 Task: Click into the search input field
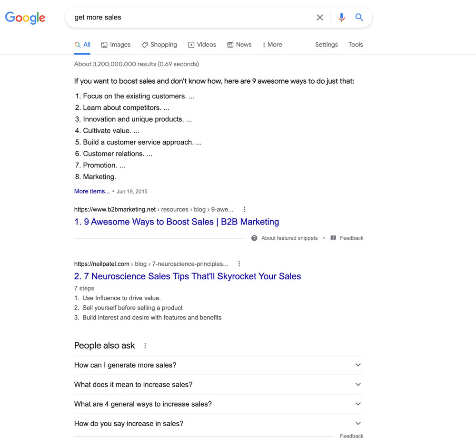[191, 17]
